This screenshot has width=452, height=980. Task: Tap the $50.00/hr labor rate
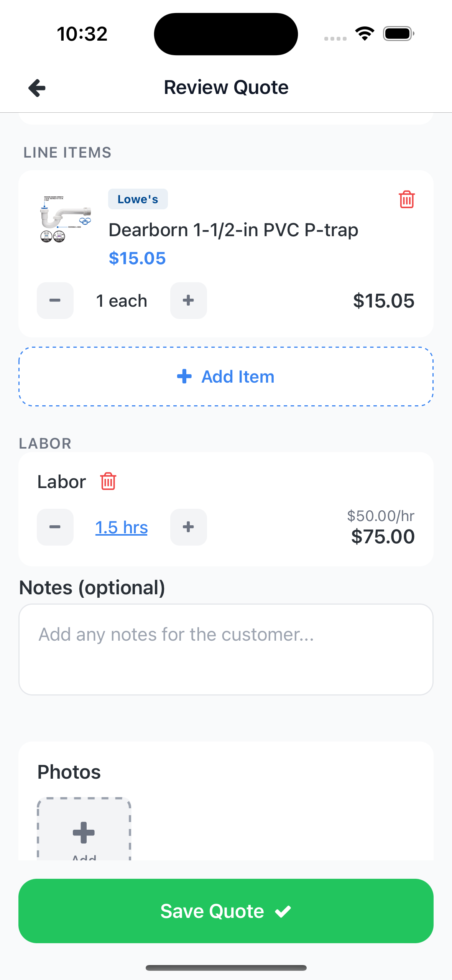pos(380,516)
